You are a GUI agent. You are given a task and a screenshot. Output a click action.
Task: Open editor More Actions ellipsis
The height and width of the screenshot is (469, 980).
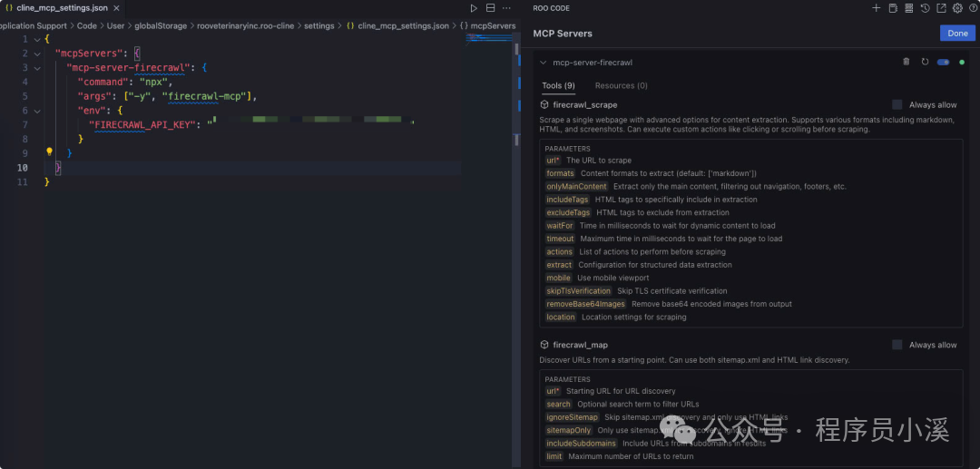point(507,8)
